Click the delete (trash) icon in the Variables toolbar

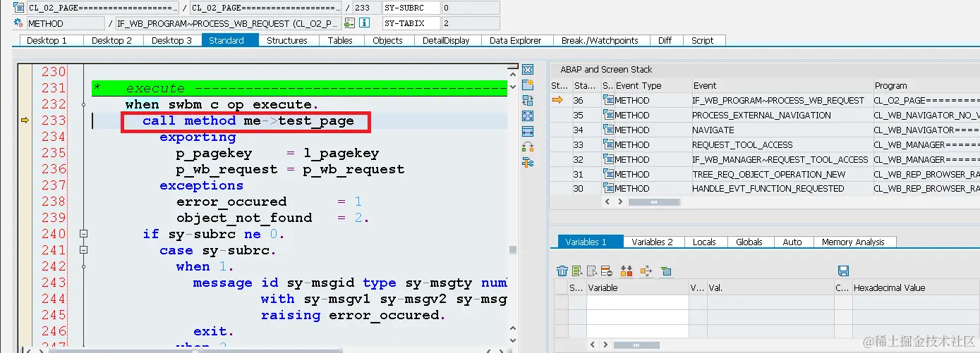(562, 271)
